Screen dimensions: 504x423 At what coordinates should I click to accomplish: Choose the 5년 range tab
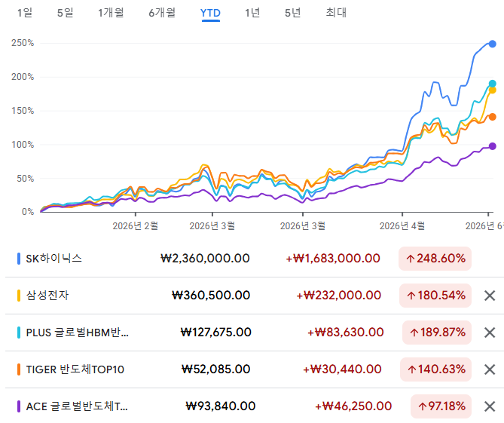(293, 13)
